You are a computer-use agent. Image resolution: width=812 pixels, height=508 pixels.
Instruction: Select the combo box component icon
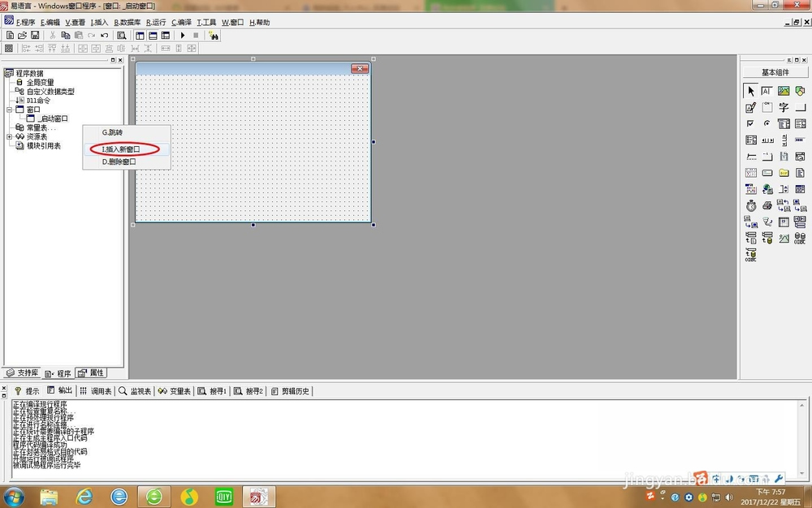click(784, 123)
